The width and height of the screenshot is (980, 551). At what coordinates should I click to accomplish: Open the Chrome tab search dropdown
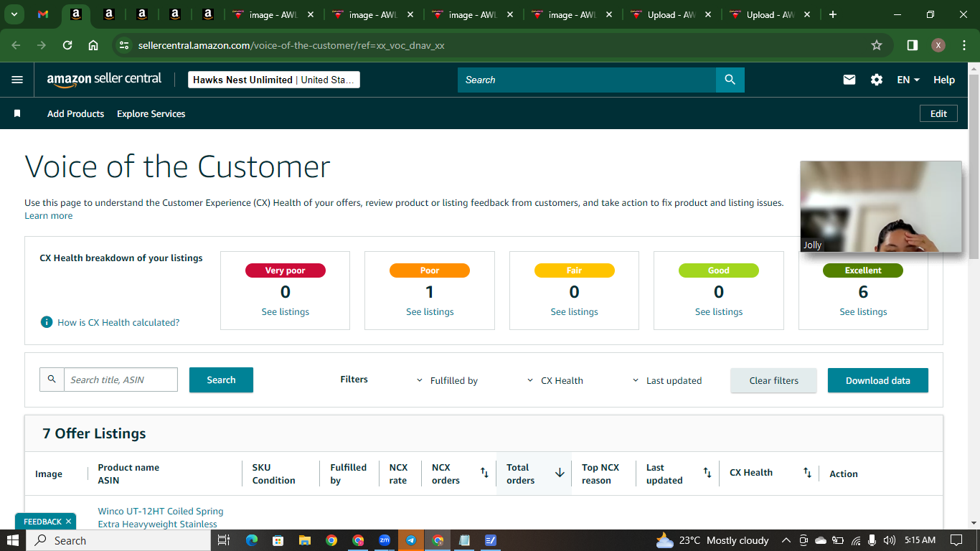(x=14, y=14)
